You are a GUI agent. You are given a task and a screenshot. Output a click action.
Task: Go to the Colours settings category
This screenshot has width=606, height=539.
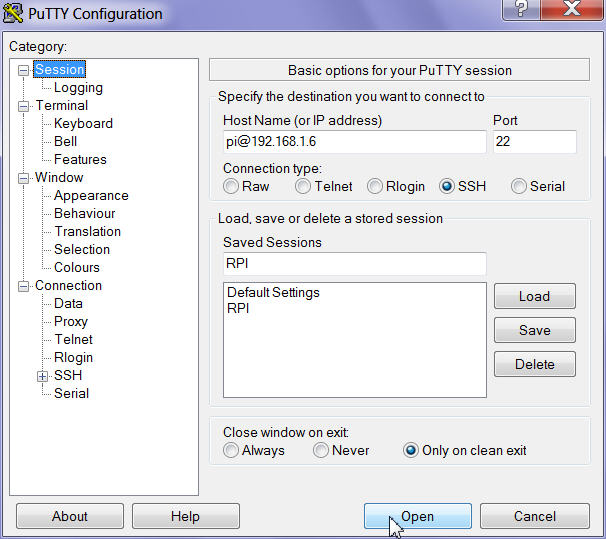coord(77,267)
